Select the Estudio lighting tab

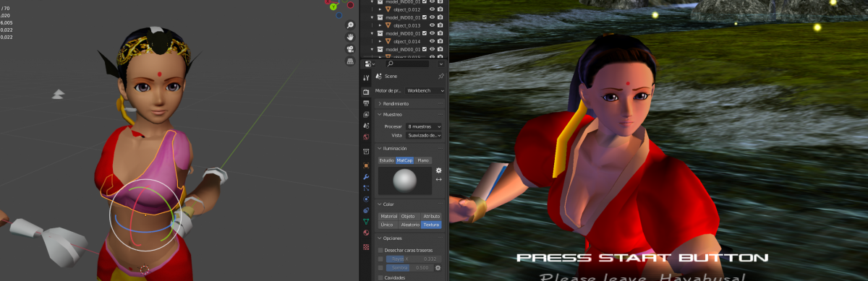tap(387, 160)
